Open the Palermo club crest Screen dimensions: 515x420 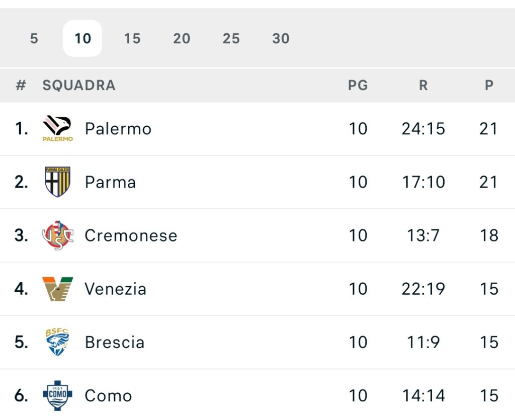coord(57,128)
